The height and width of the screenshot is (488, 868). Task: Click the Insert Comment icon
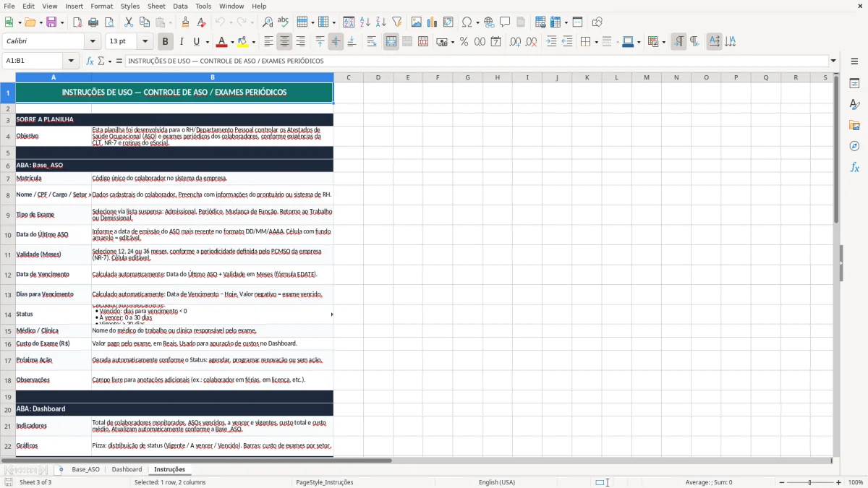click(x=505, y=22)
